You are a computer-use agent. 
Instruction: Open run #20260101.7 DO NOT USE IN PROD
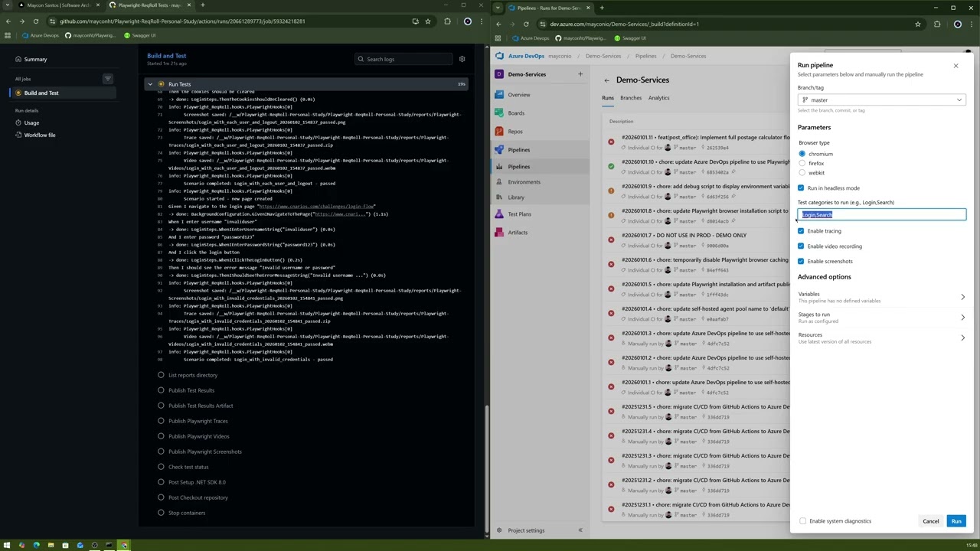tap(684, 236)
